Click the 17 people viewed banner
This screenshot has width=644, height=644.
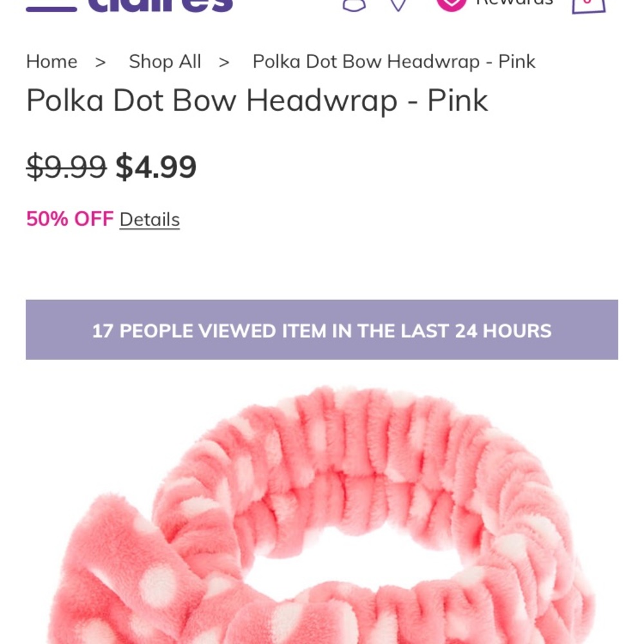point(321,330)
